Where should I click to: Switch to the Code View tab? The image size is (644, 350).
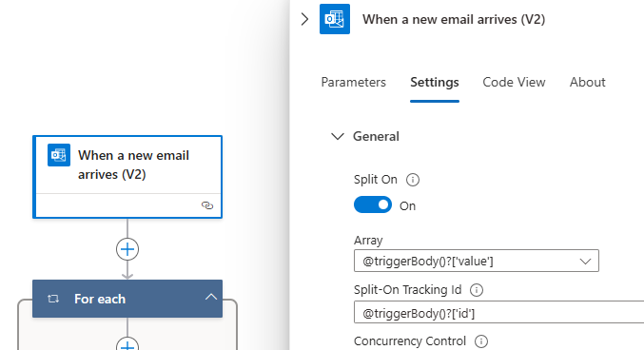514,82
